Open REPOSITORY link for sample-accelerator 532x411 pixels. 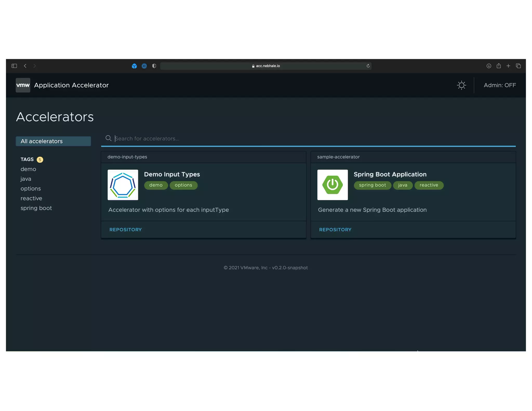coord(335,230)
